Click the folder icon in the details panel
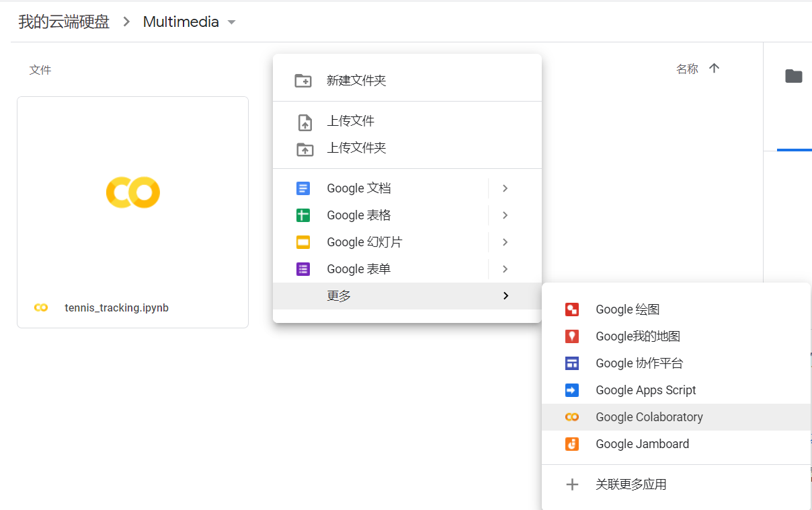Screen dimensions: 812x510 794,76
